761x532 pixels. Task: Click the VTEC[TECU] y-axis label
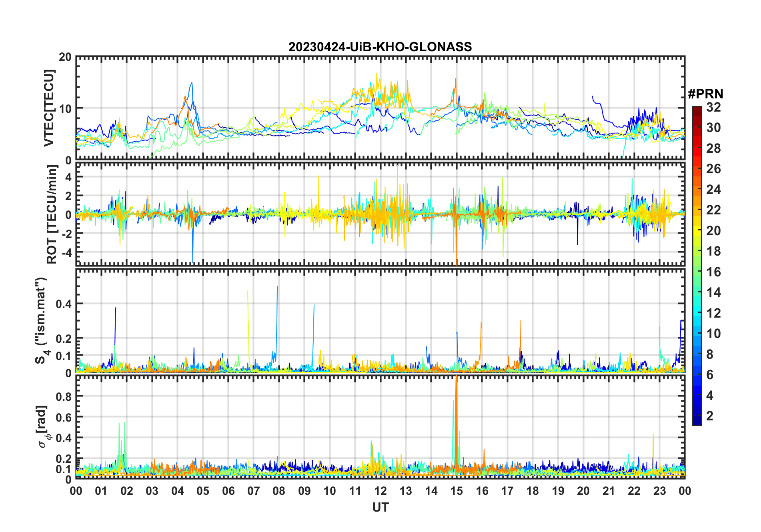(49, 108)
